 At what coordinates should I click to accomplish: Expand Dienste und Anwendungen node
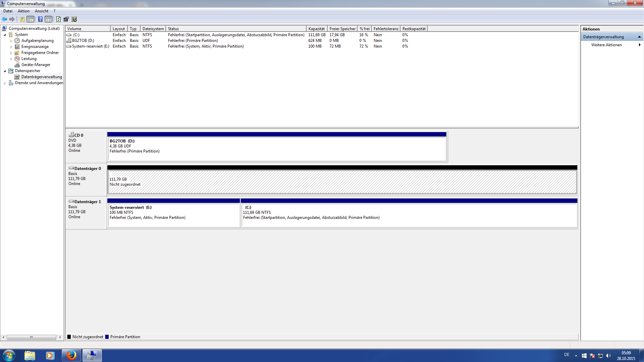[x=5, y=83]
